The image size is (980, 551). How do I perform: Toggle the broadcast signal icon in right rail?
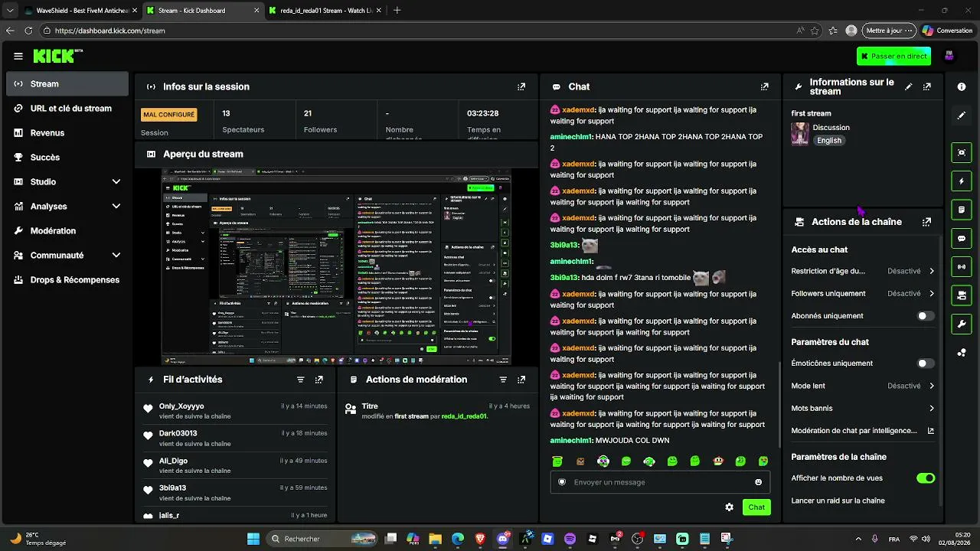tap(962, 266)
